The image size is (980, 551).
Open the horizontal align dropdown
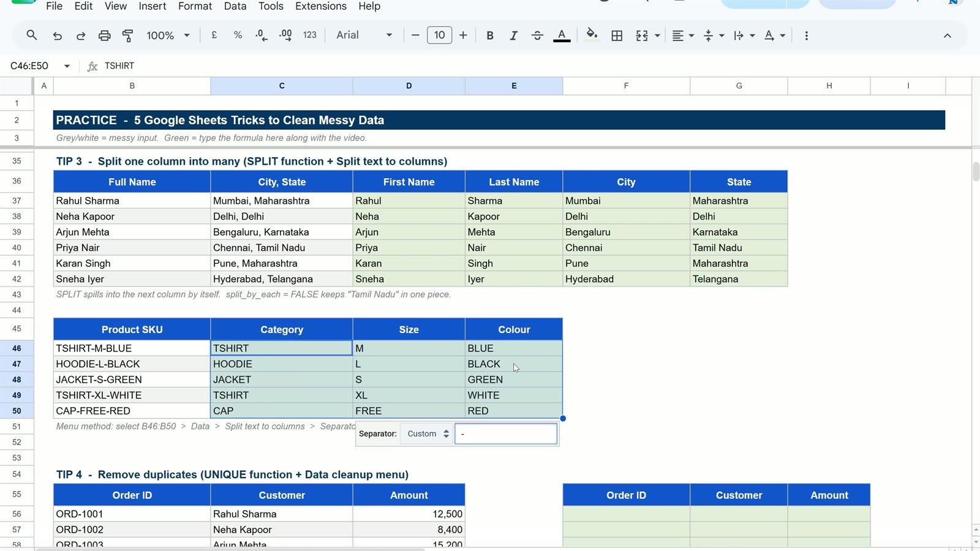click(x=683, y=36)
